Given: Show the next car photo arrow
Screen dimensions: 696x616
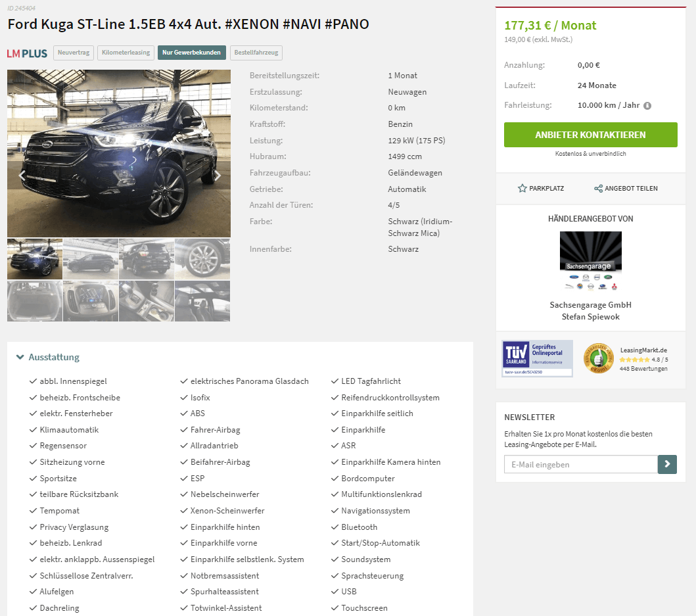Looking at the screenshot, I should 218,176.
